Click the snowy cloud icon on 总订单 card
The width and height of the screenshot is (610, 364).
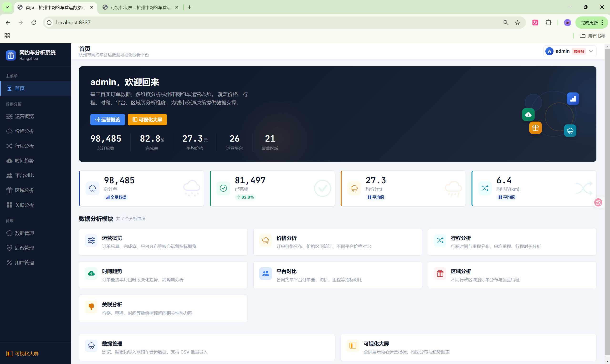point(92,188)
